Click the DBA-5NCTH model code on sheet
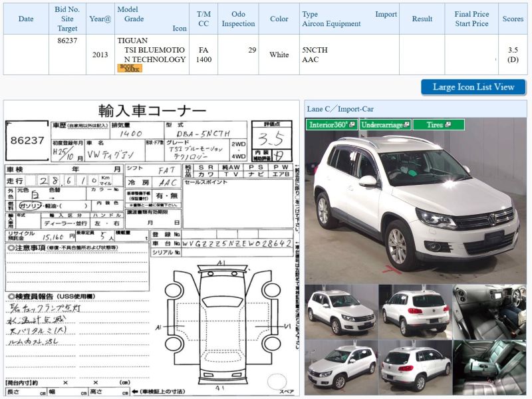 203,134
